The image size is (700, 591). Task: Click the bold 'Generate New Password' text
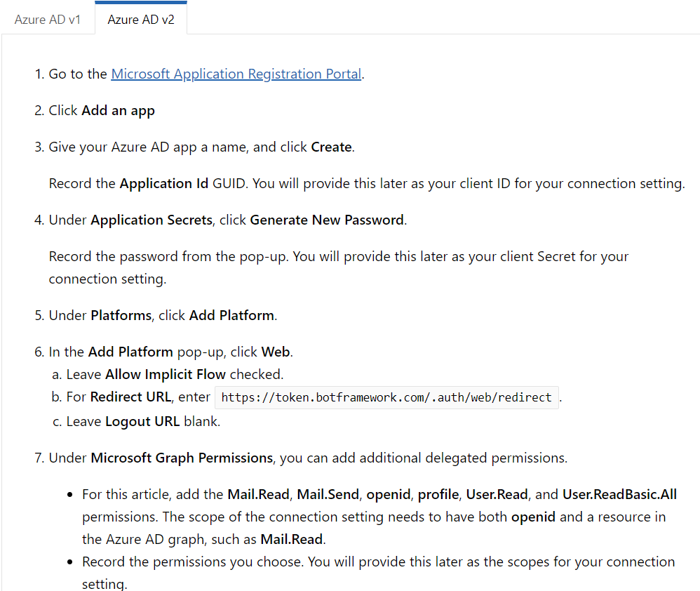click(327, 220)
